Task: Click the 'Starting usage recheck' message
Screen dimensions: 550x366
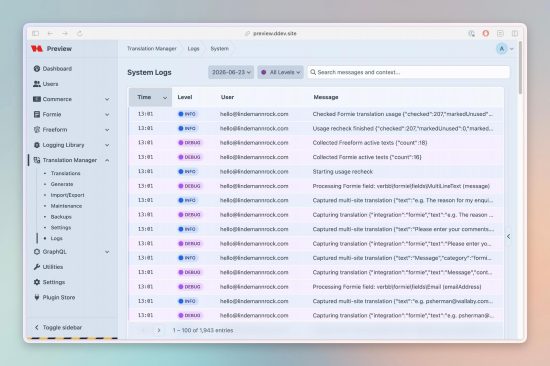Action: tap(343, 172)
